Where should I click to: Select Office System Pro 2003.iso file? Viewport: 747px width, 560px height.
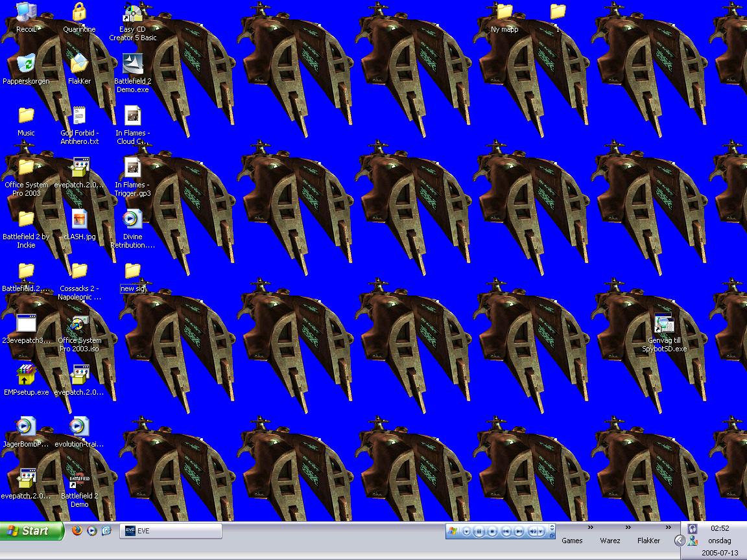point(79,323)
